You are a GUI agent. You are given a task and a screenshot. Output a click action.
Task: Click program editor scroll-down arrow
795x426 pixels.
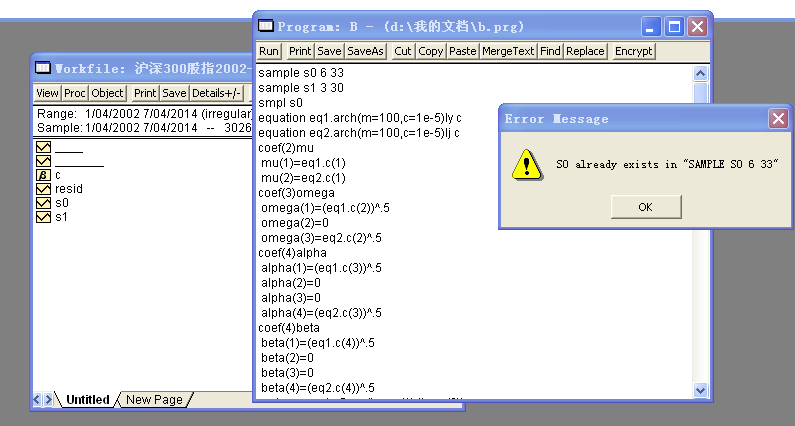700,390
